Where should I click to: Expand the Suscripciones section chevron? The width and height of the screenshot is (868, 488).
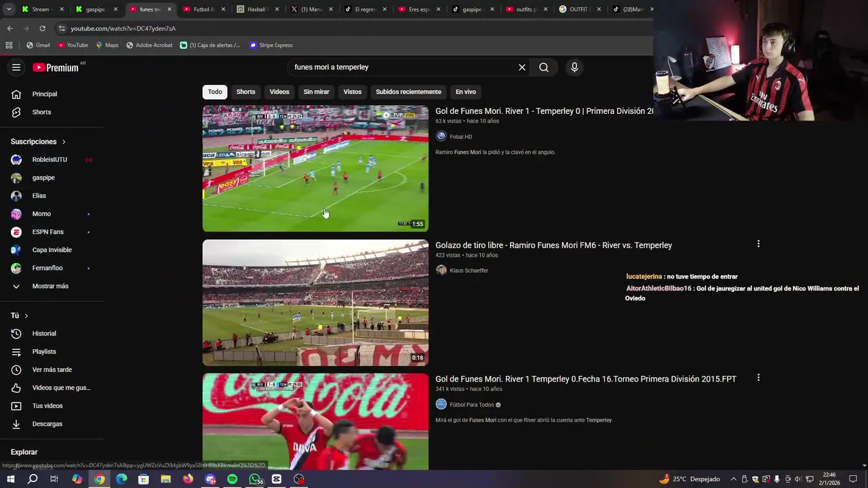click(x=64, y=142)
